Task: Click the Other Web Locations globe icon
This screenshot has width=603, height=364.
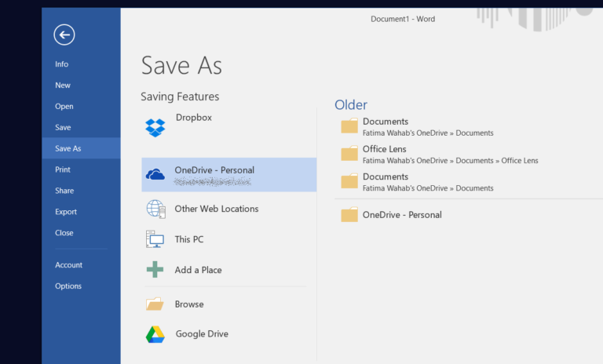Action: pos(155,209)
